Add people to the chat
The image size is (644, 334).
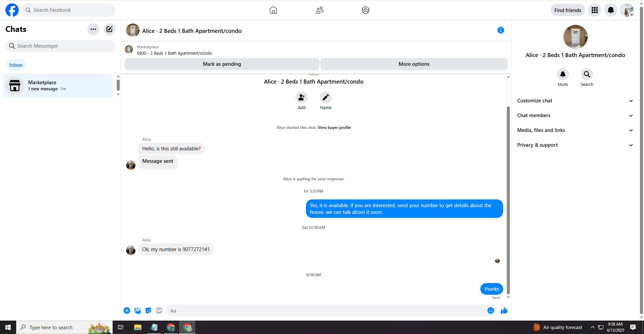coord(302,97)
